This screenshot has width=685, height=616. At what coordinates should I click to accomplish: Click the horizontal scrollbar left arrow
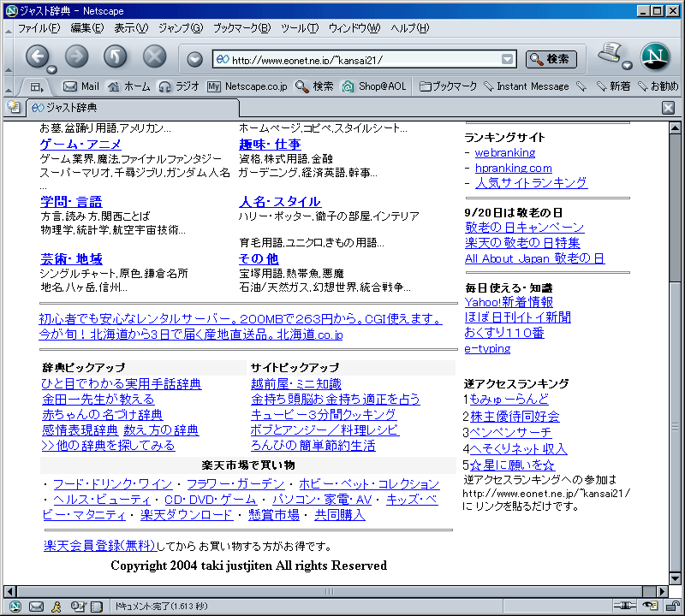10,591
